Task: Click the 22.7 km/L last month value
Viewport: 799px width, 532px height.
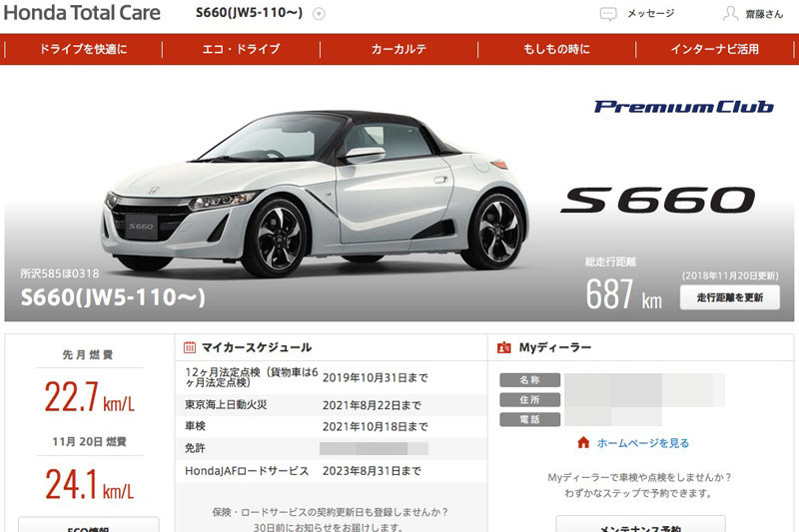Action: 90,396
